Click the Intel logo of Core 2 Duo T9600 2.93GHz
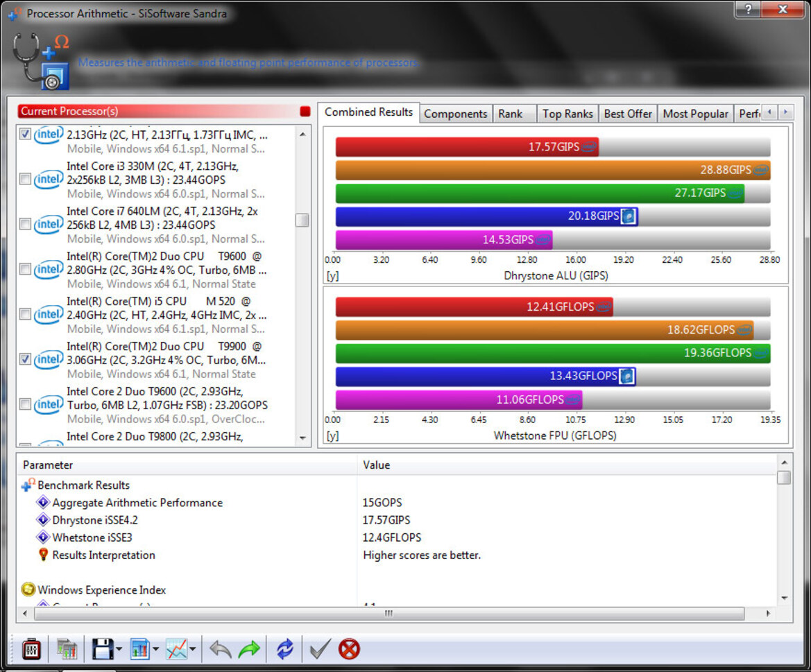 coord(49,404)
